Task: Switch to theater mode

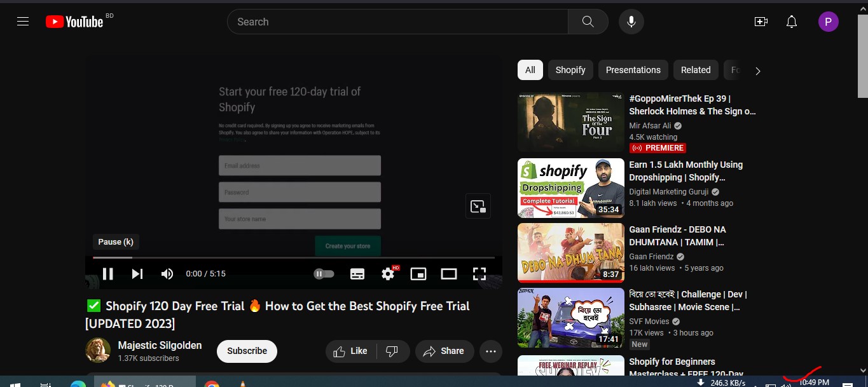Action: click(x=449, y=274)
